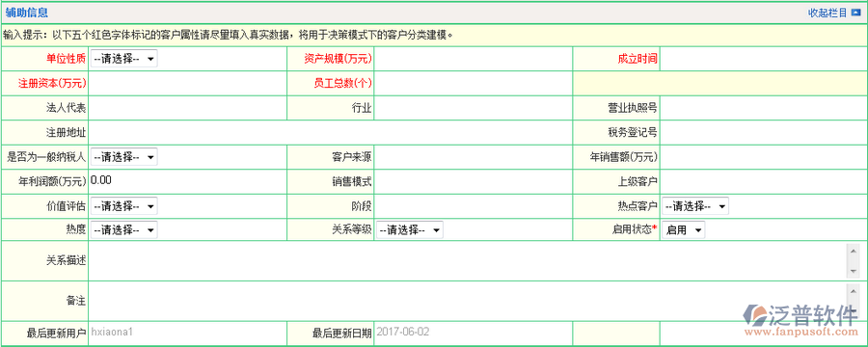
Task: Expand the 热度 select box
Action: [x=123, y=229]
